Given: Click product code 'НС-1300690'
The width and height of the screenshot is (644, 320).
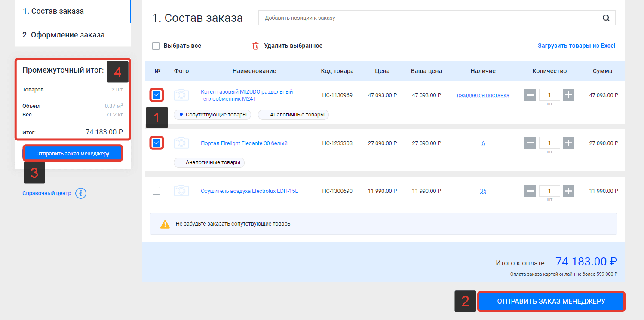Looking at the screenshot, I should tap(337, 191).
